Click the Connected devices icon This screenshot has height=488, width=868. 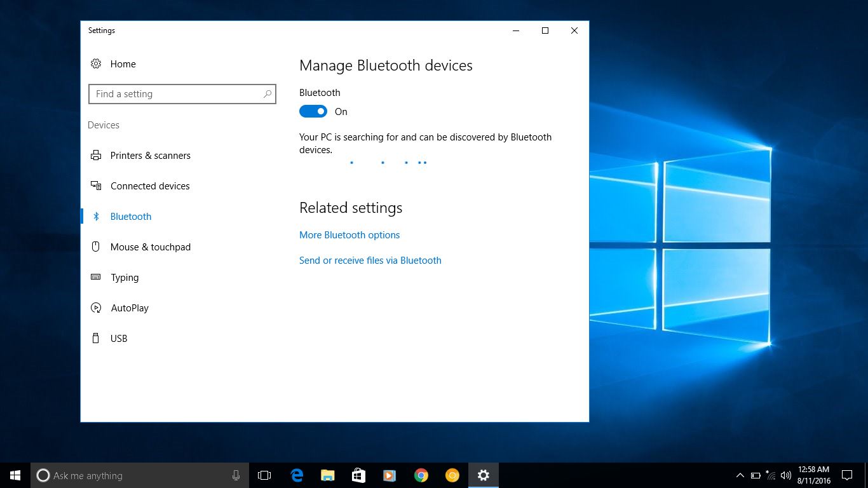pyautogui.click(x=96, y=186)
